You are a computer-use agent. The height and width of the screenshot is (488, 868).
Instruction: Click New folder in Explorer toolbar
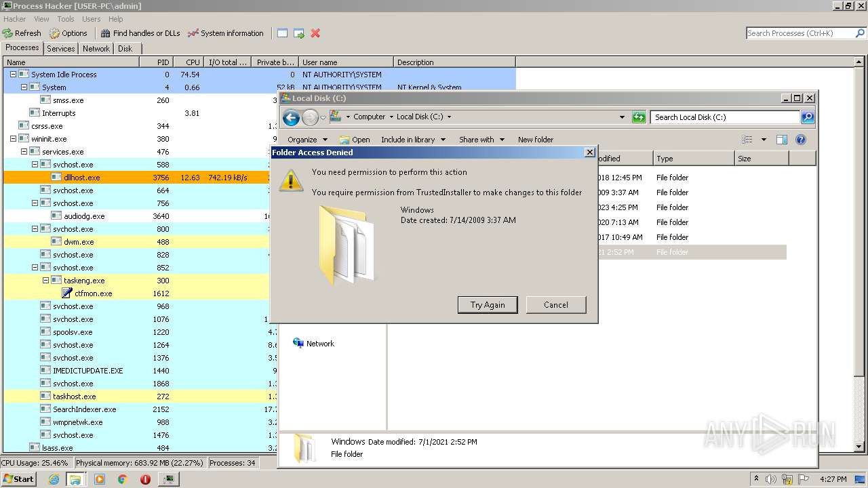pyautogui.click(x=536, y=140)
